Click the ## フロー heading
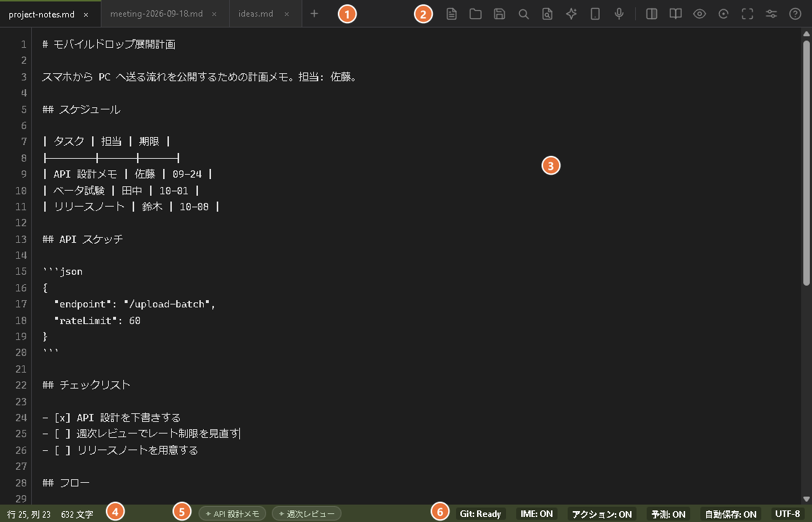This screenshot has height=522, width=812. pyautogui.click(x=66, y=483)
